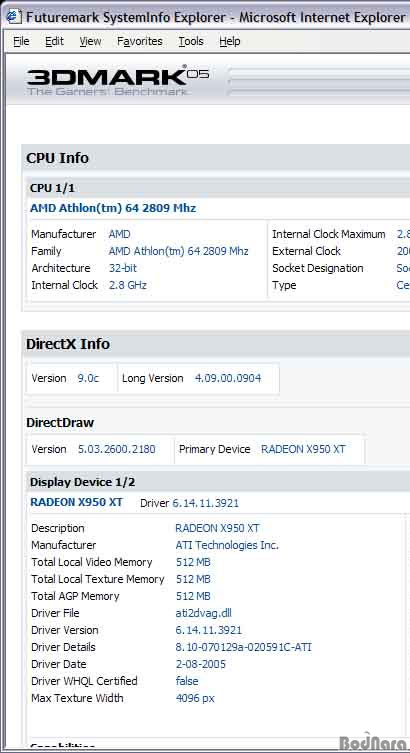Image resolution: width=410 pixels, height=753 pixels.
Task: Click the AMD Athlon(tm) 64 2809 Mhz heading
Action: (113, 208)
